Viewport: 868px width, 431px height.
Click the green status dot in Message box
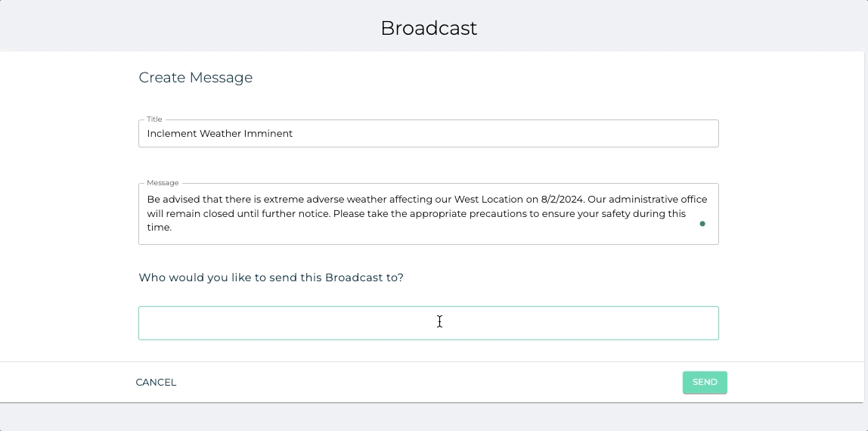(702, 224)
